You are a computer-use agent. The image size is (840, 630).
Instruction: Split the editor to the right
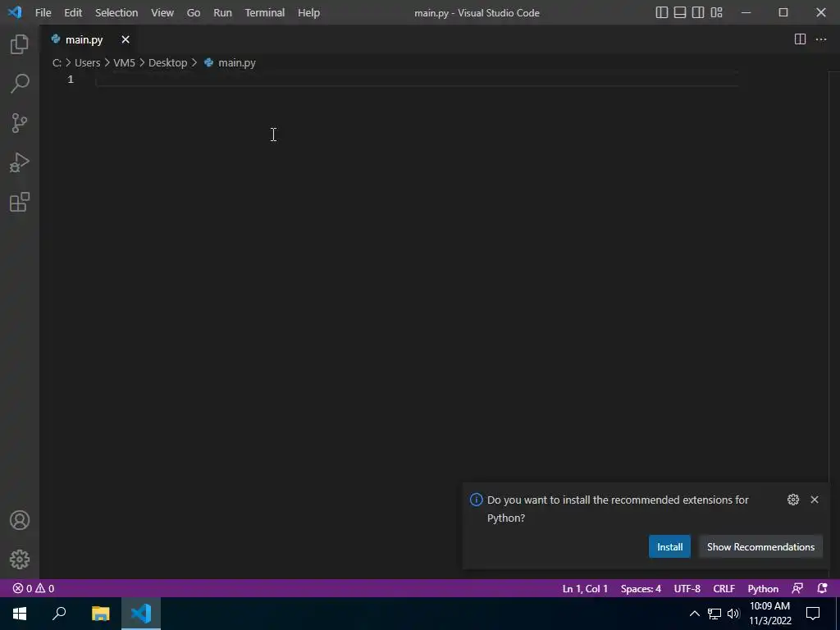tap(800, 39)
